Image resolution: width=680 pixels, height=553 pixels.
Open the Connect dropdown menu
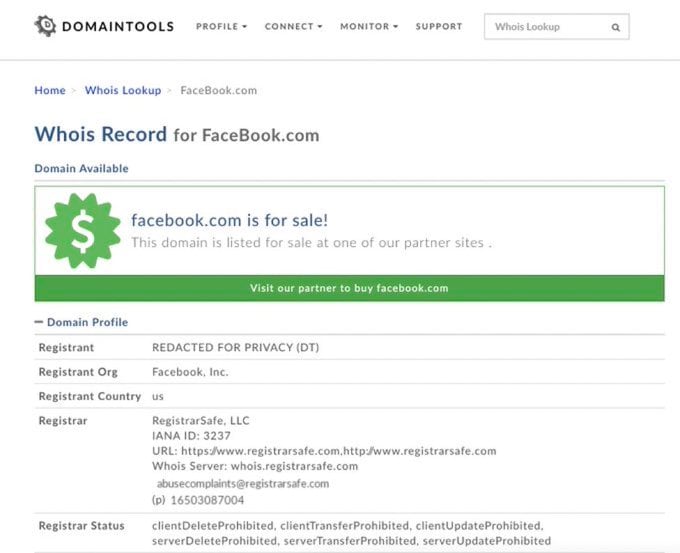click(x=293, y=26)
